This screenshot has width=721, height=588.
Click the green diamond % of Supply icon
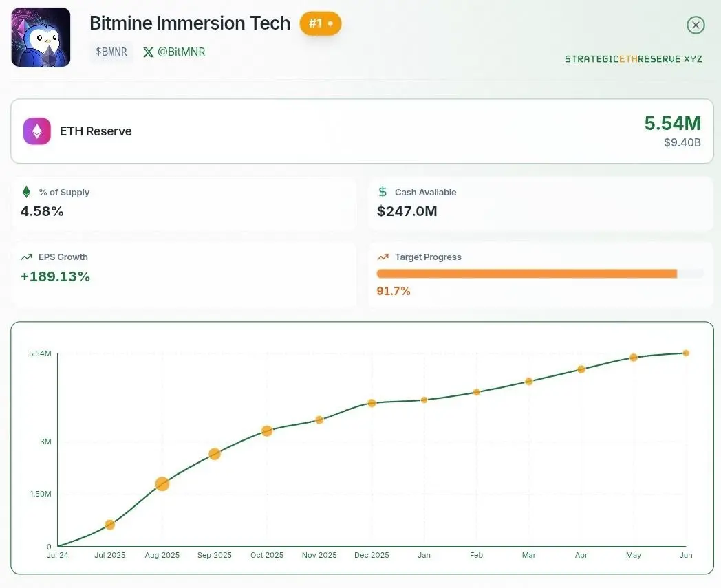tap(26, 192)
